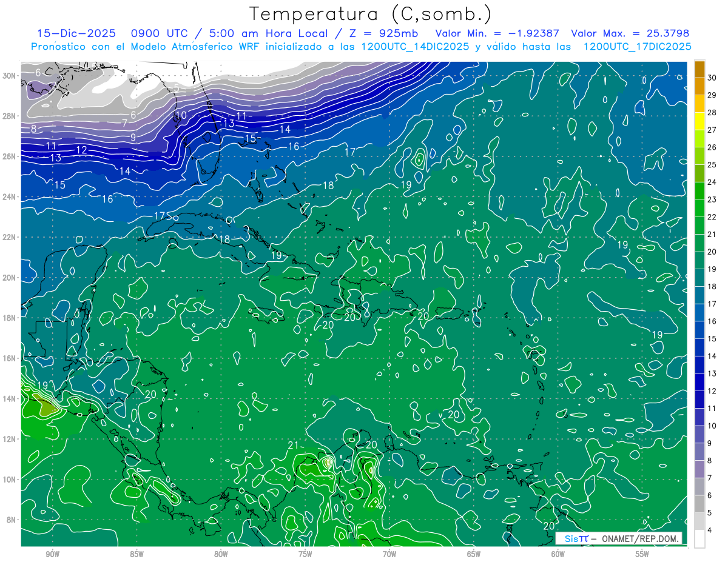Click the '65W' longitude axis label
The height and width of the screenshot is (562, 728).
click(x=474, y=555)
